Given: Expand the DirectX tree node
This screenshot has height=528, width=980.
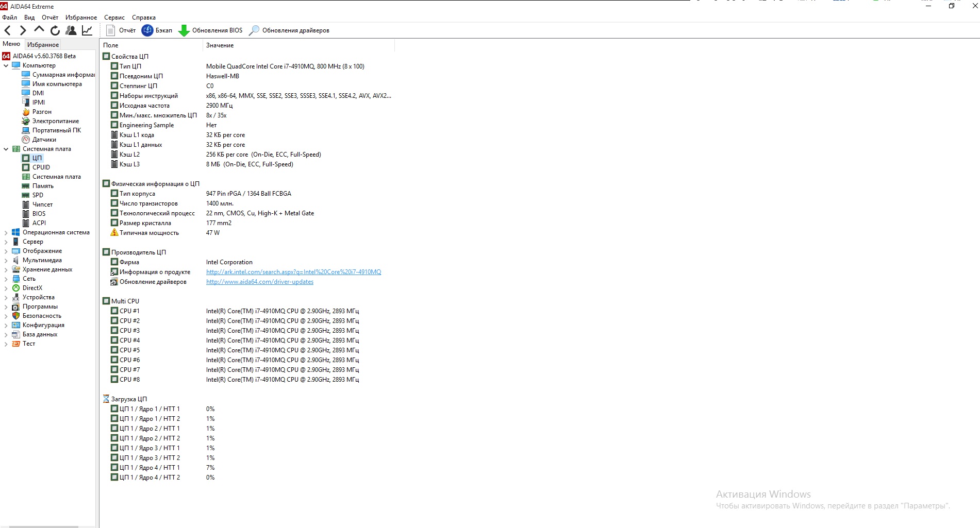Looking at the screenshot, I should tap(6, 288).
